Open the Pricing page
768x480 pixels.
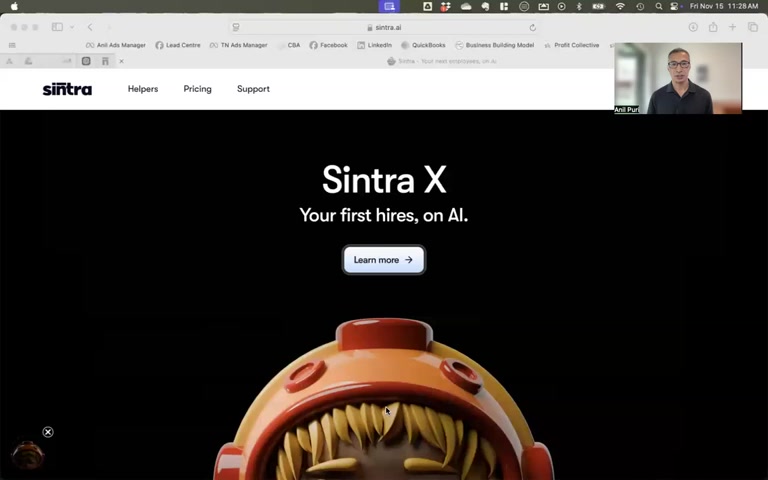(197, 89)
